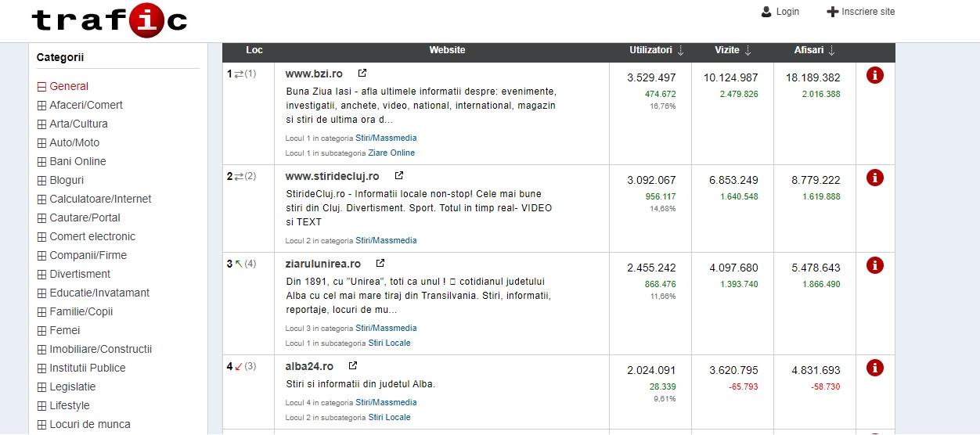Open the www.stiridecluj.ro website title
This screenshot has height=435, width=980.
332,176
